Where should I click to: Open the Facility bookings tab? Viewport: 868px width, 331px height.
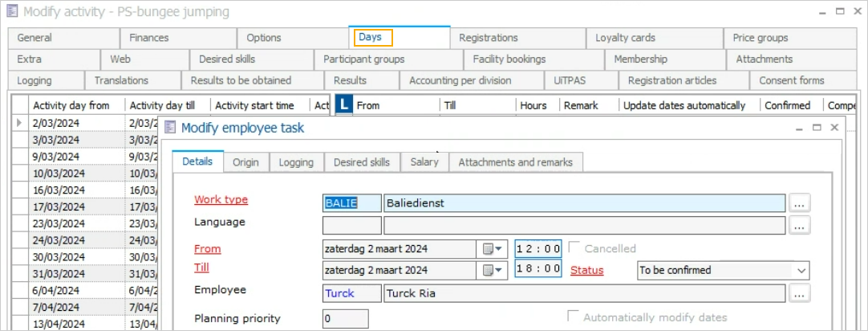tap(509, 59)
